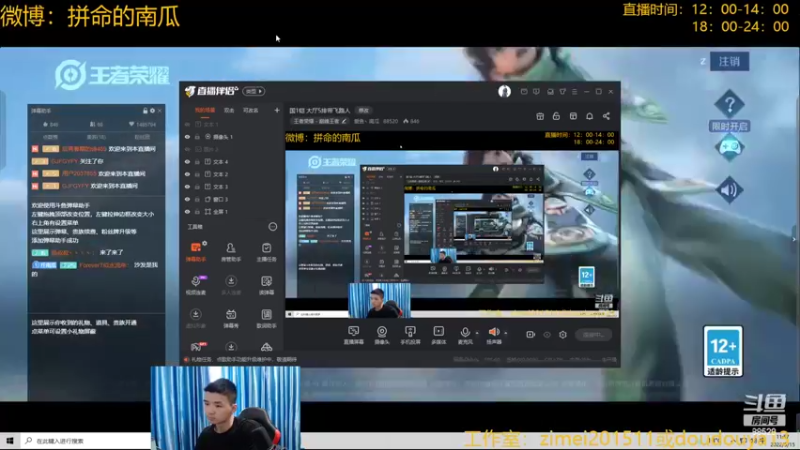Hide the 文本 4 source layer
Viewport: 800px width, 450px height.
[187, 162]
